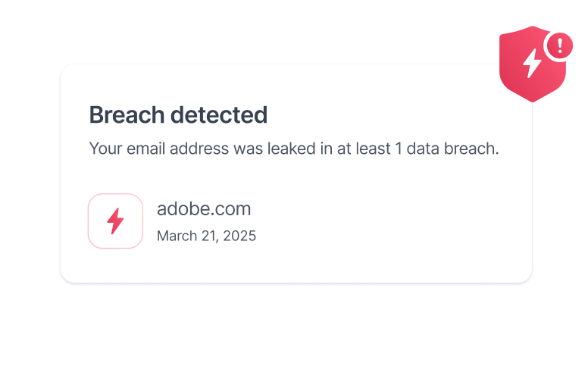Click the year "2025" in the date
Screen dimensions: 588x379
pyautogui.click(x=239, y=236)
